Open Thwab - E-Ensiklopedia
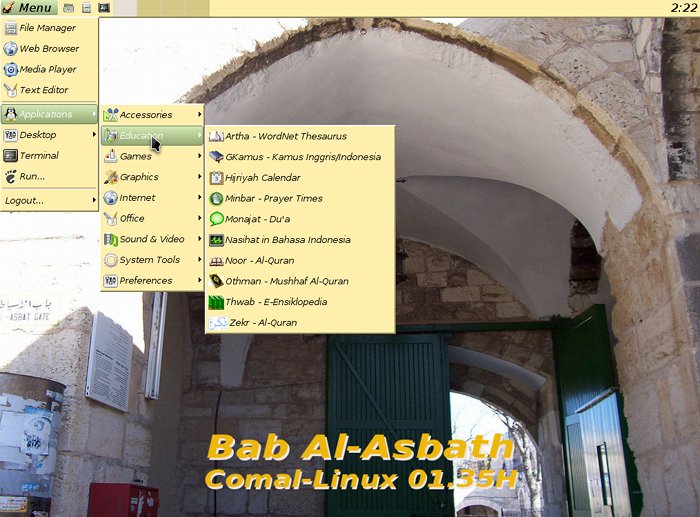Image resolution: width=700 pixels, height=517 pixels. (300, 302)
